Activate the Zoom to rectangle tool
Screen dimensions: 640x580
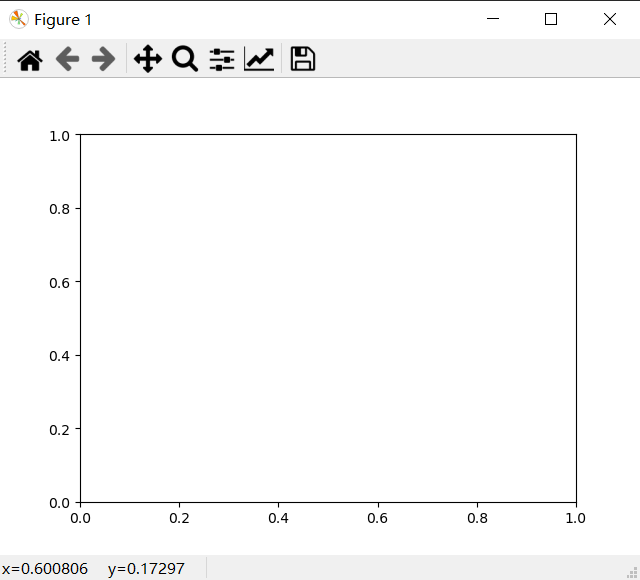click(185, 59)
